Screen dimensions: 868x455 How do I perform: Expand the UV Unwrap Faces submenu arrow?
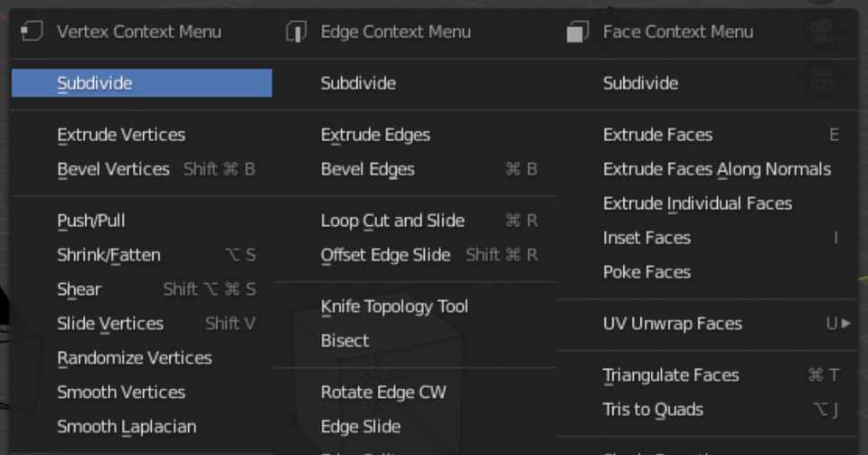846,323
